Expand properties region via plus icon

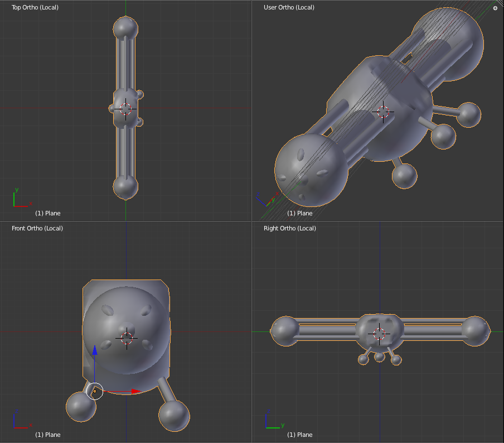(x=495, y=8)
